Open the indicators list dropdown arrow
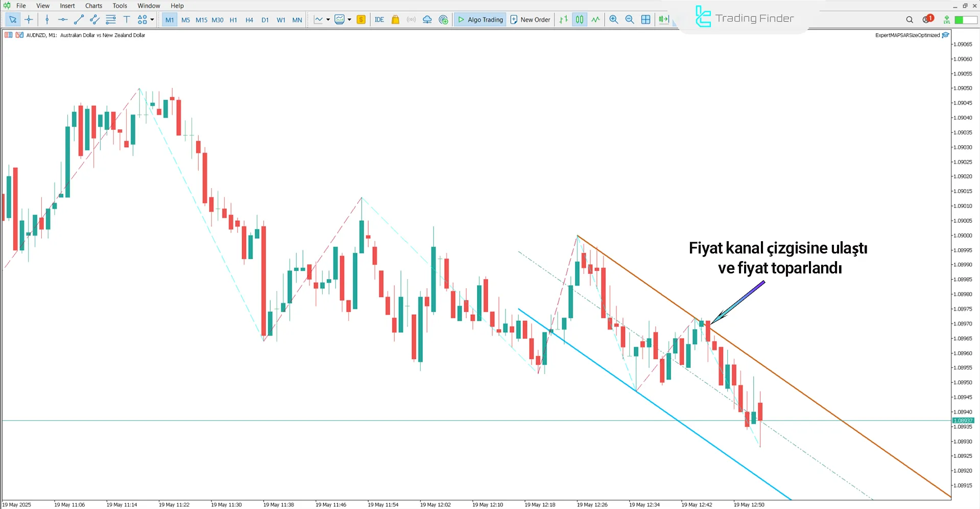This screenshot has width=980, height=509. click(328, 19)
